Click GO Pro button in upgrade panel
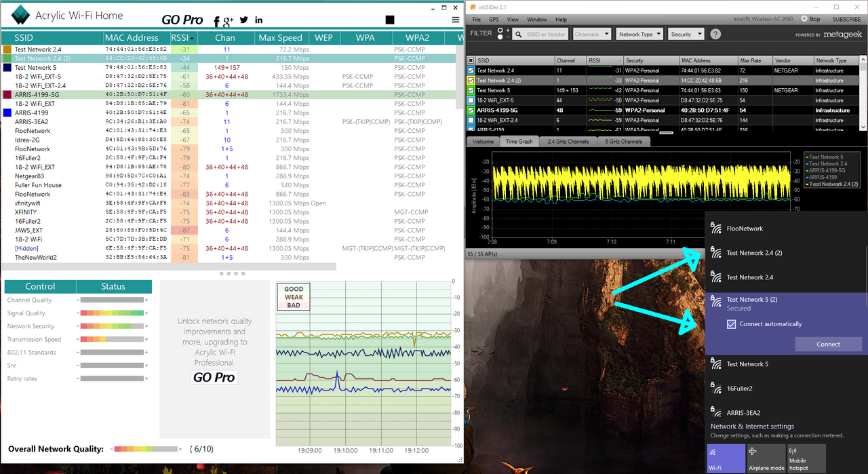Screen dimensions: 868x474 tap(214, 378)
